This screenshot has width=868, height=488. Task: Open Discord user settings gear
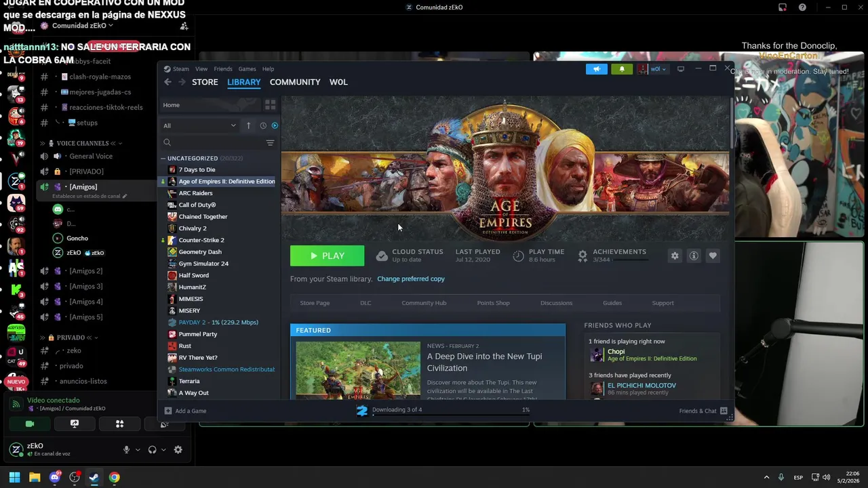coord(178,449)
